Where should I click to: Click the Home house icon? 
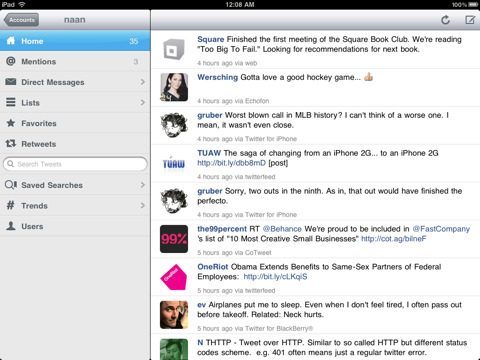tap(11, 41)
